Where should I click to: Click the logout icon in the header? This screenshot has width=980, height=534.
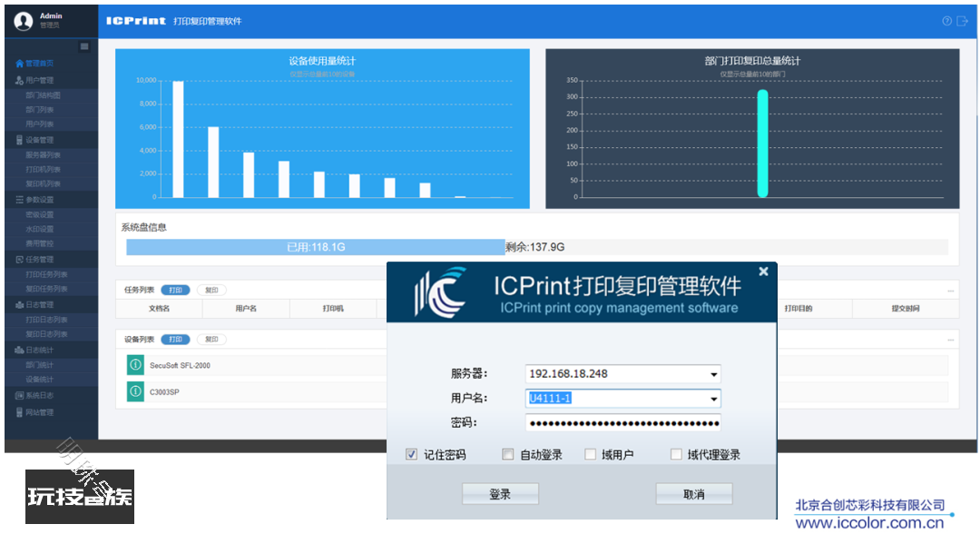(963, 21)
